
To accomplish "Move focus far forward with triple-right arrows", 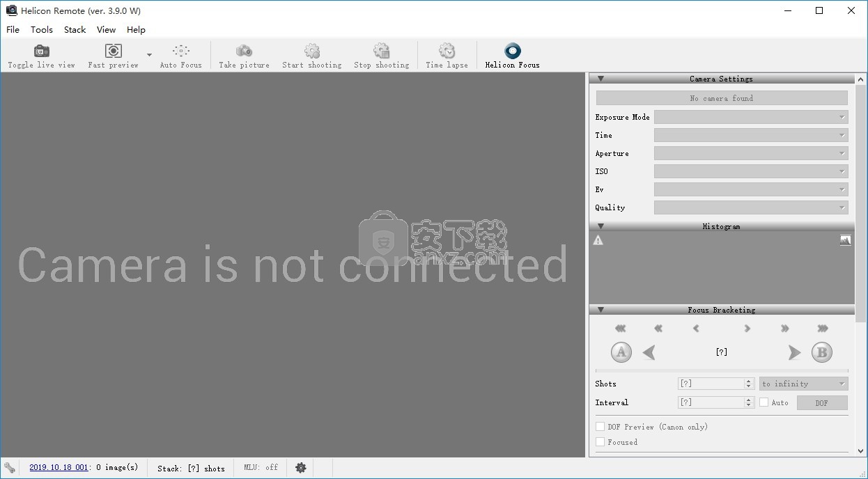I will coord(823,329).
